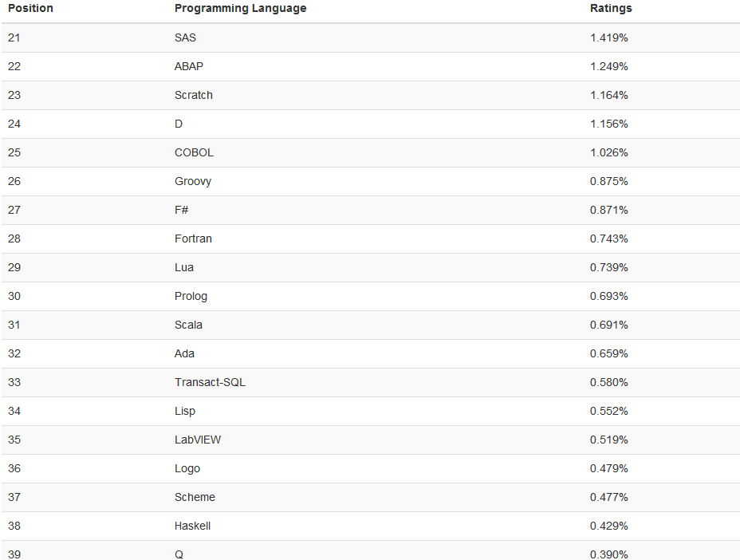Select the Haskell language cell
This screenshot has width=740, height=560.
192,526
